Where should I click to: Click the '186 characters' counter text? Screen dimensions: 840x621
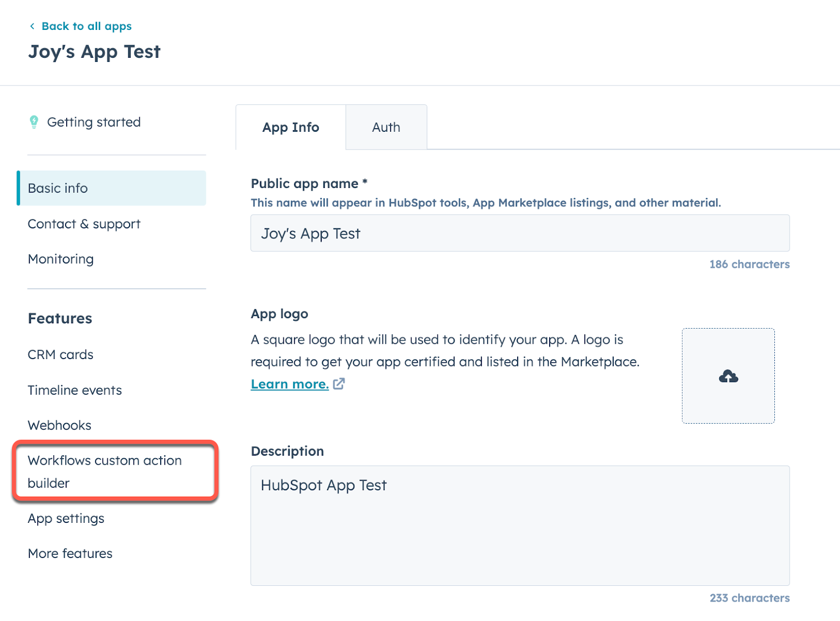click(x=749, y=265)
